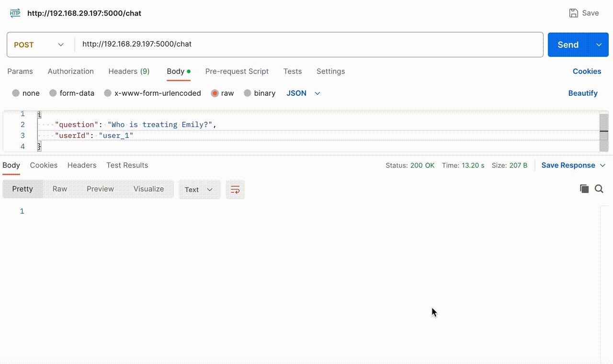The image size is (613, 364).
Task: Switch to the Headers (9) tab
Action: 129,71
